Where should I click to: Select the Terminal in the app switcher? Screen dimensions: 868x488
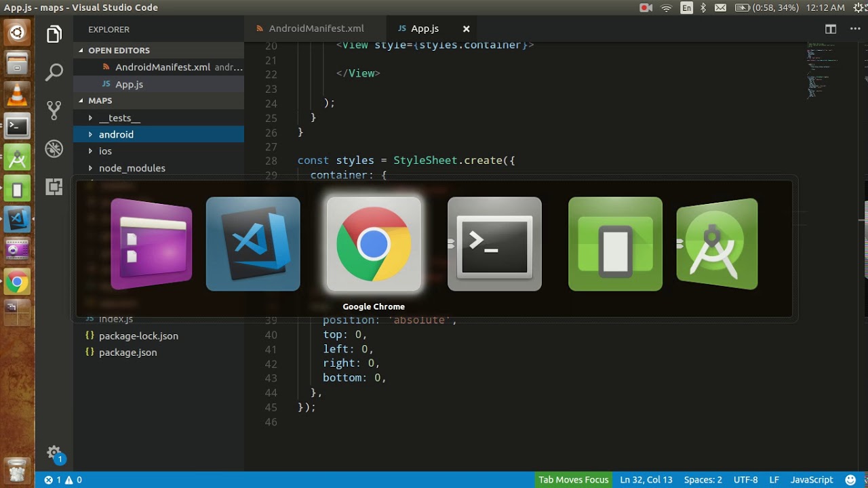tap(494, 244)
